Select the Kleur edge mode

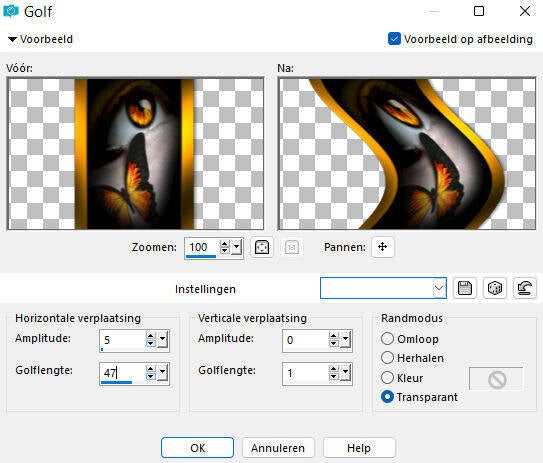point(387,377)
